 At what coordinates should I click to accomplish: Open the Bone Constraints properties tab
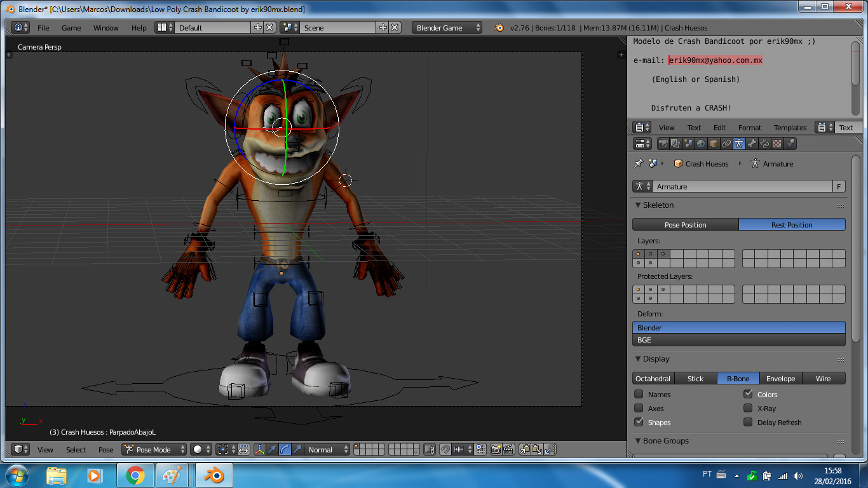point(764,144)
